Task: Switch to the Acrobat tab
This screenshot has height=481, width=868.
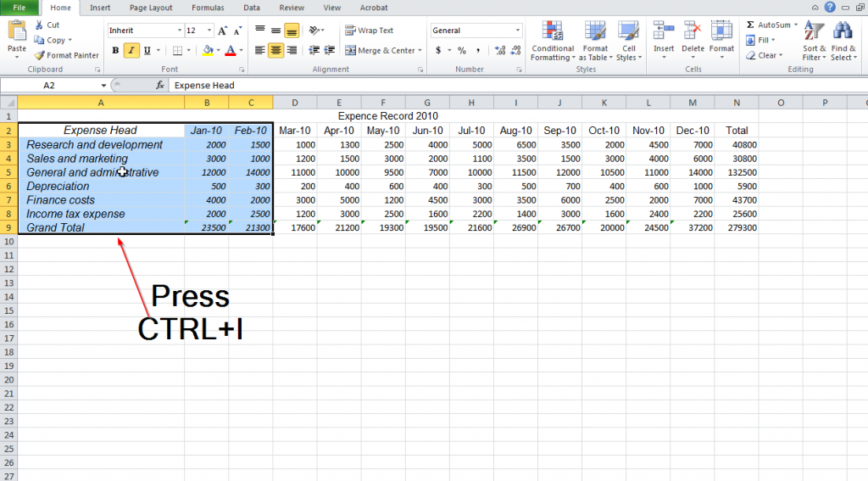Action: tap(374, 8)
